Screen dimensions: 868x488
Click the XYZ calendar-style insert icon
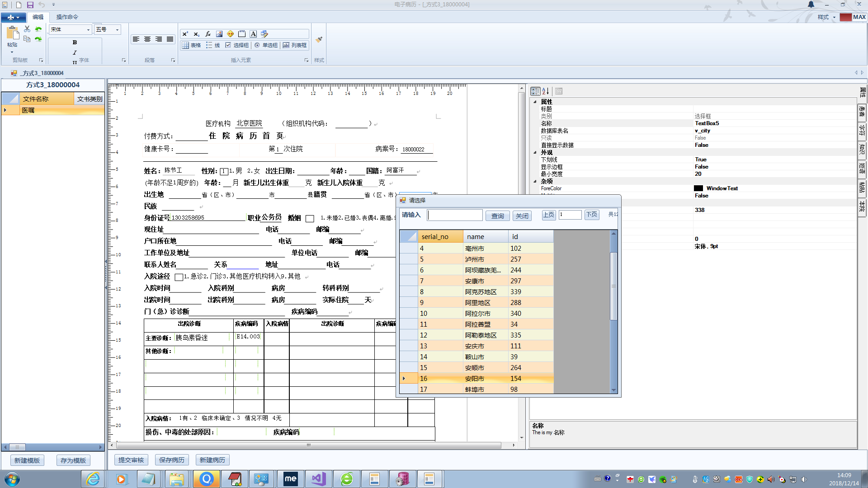[242, 34]
